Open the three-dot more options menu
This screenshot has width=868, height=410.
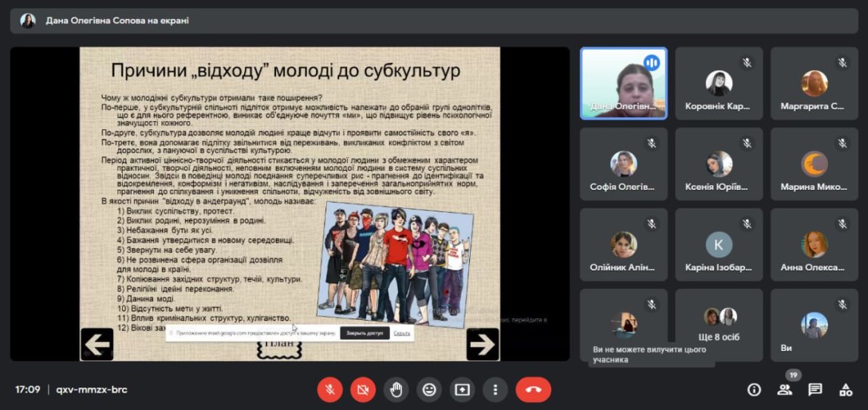point(495,389)
